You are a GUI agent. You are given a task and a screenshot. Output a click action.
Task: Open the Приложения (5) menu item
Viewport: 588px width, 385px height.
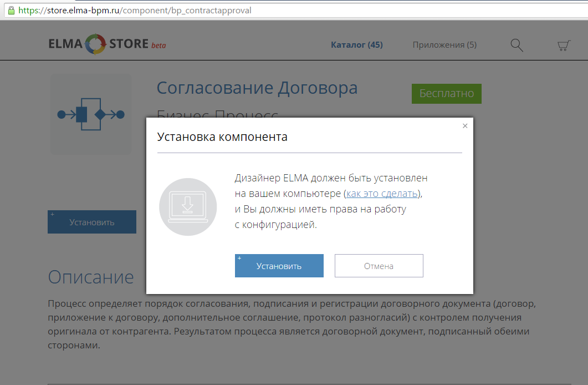pos(444,44)
